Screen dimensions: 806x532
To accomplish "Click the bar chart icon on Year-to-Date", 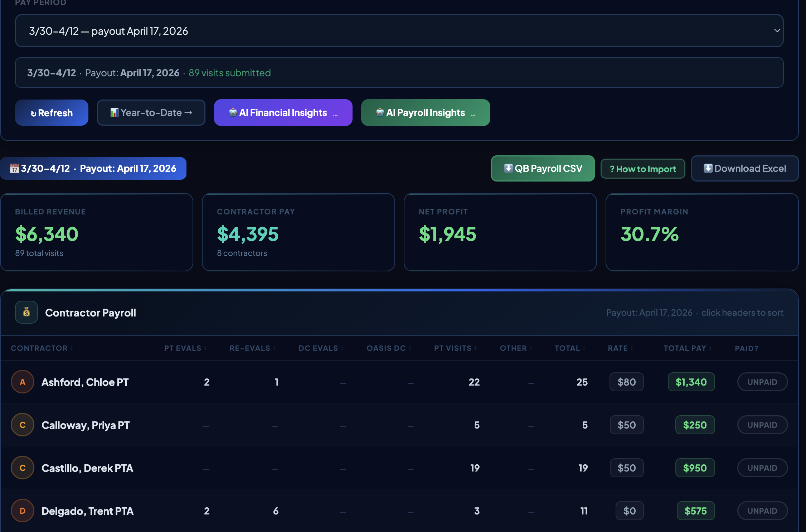I will 114,112.
